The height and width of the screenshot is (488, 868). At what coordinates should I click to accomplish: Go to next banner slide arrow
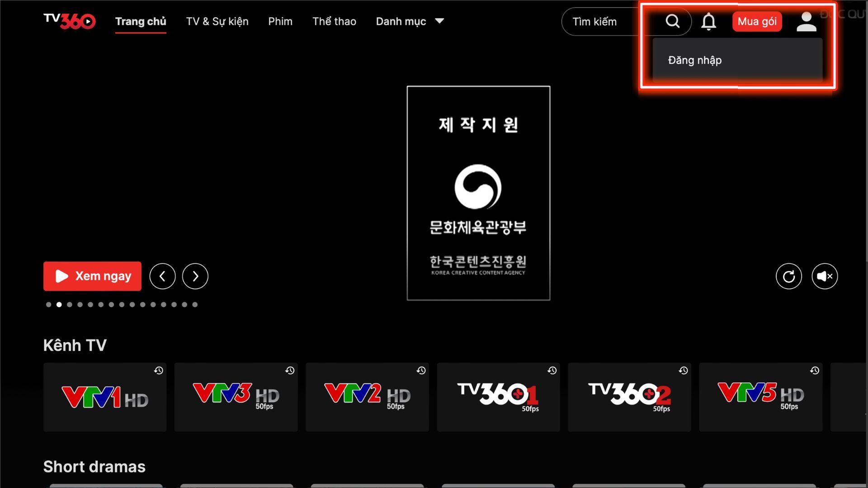(195, 276)
